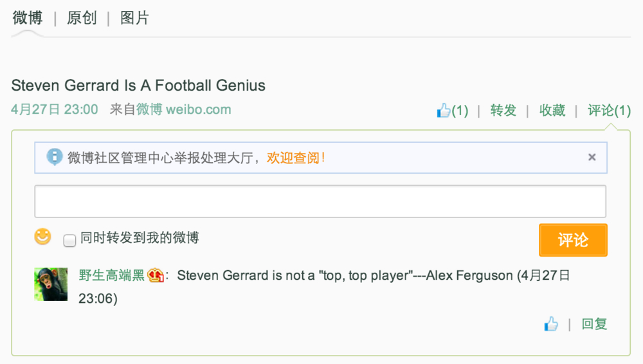Screen dimensions: 643x364
Task: Like the Steven Gerrard post
Action: (452, 111)
